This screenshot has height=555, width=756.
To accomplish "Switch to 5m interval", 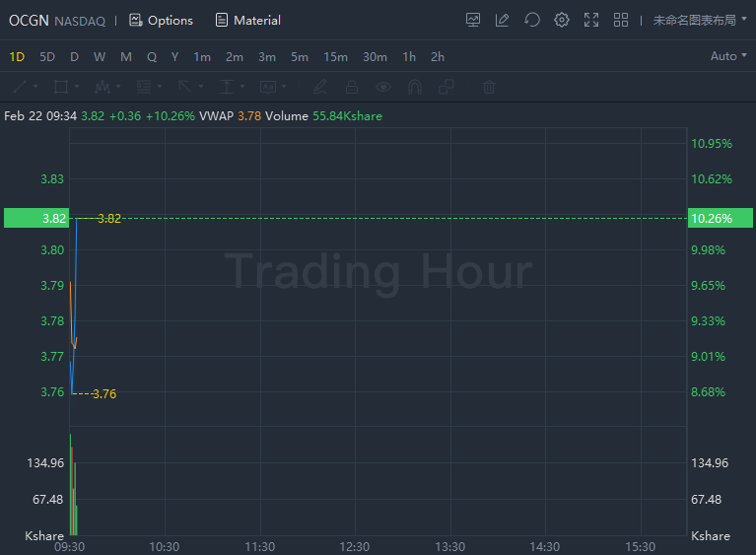I will [x=300, y=57].
